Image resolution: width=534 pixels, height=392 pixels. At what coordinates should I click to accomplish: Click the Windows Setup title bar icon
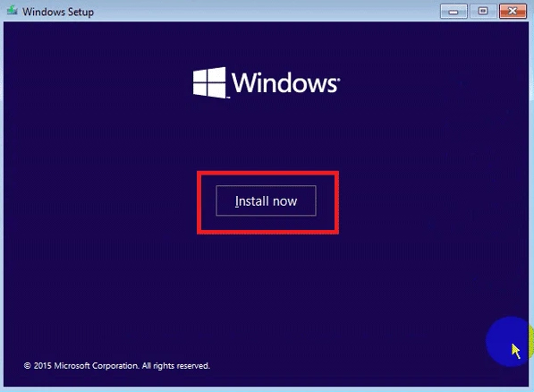pos(13,11)
